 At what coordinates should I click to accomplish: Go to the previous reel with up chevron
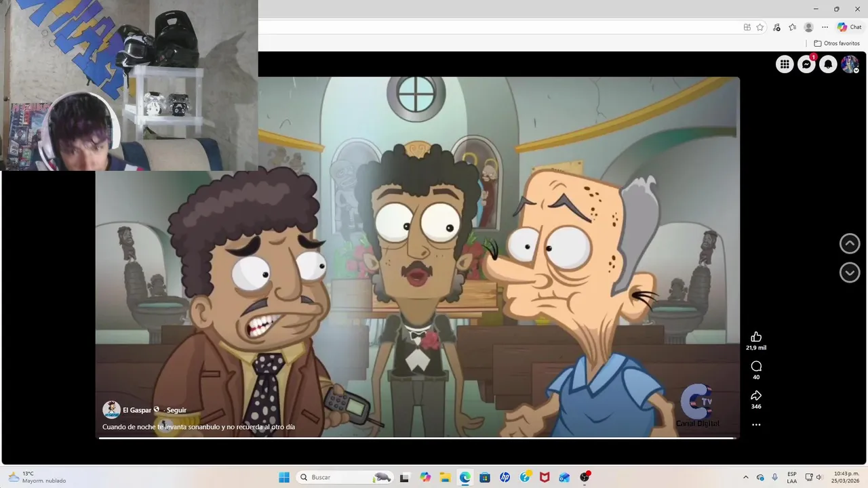coord(850,243)
